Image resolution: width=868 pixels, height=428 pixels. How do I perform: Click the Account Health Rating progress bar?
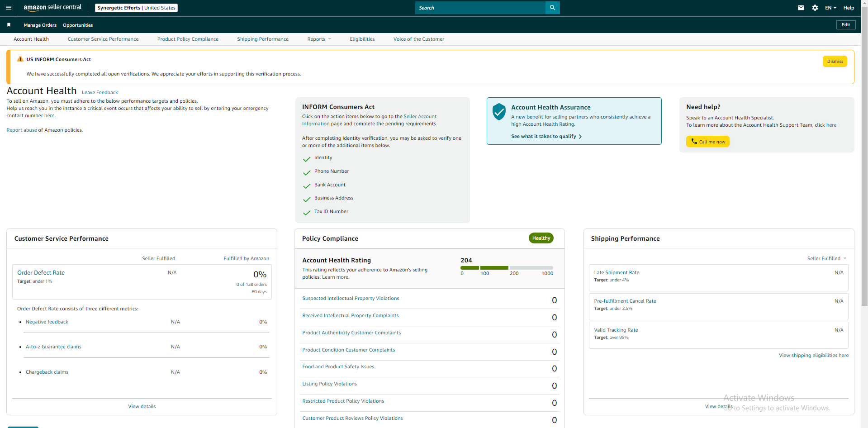tap(507, 268)
